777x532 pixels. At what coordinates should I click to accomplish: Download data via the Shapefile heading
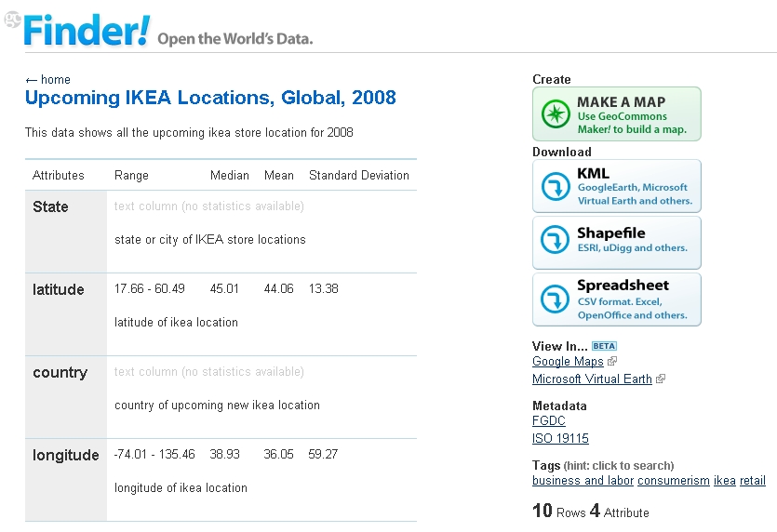coord(611,233)
